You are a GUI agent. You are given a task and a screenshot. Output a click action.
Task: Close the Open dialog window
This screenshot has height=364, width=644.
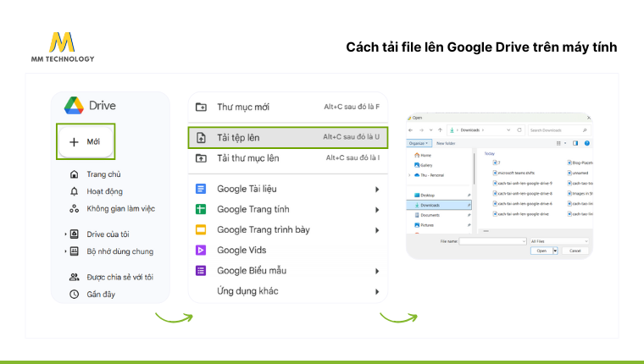click(x=589, y=118)
